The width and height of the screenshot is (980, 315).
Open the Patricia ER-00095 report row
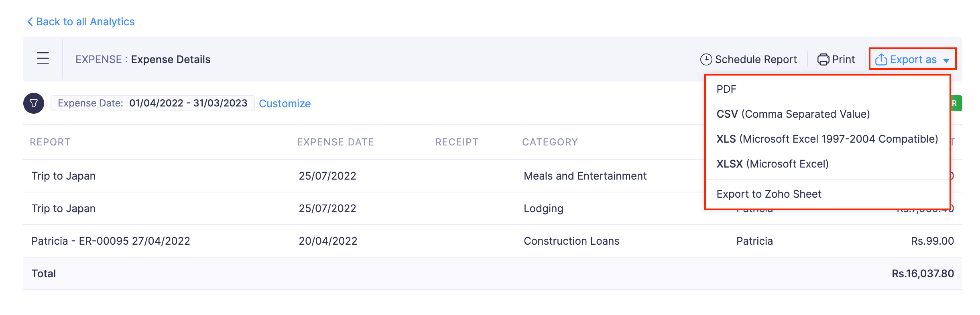(x=111, y=241)
